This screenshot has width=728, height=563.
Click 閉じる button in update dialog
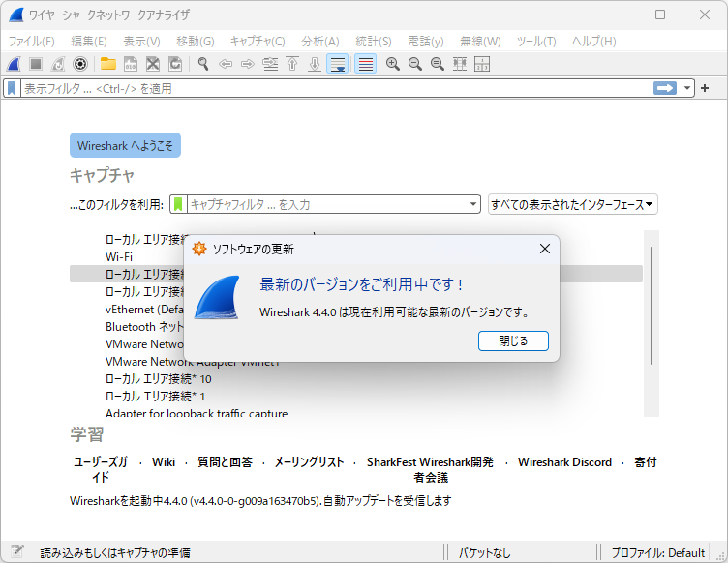513,341
